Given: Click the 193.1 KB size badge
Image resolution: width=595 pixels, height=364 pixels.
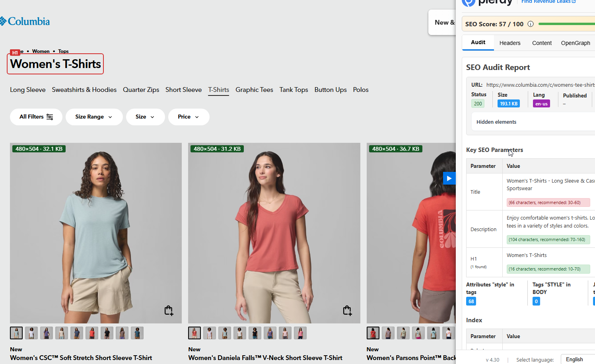Looking at the screenshot, I should tap(509, 104).
